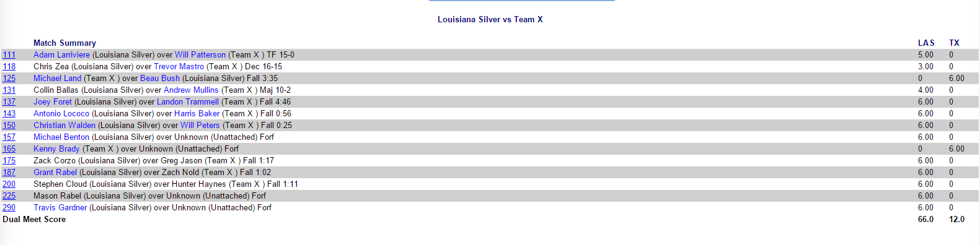
Task: Open Will Patterson's profile link
Action: pos(200,55)
